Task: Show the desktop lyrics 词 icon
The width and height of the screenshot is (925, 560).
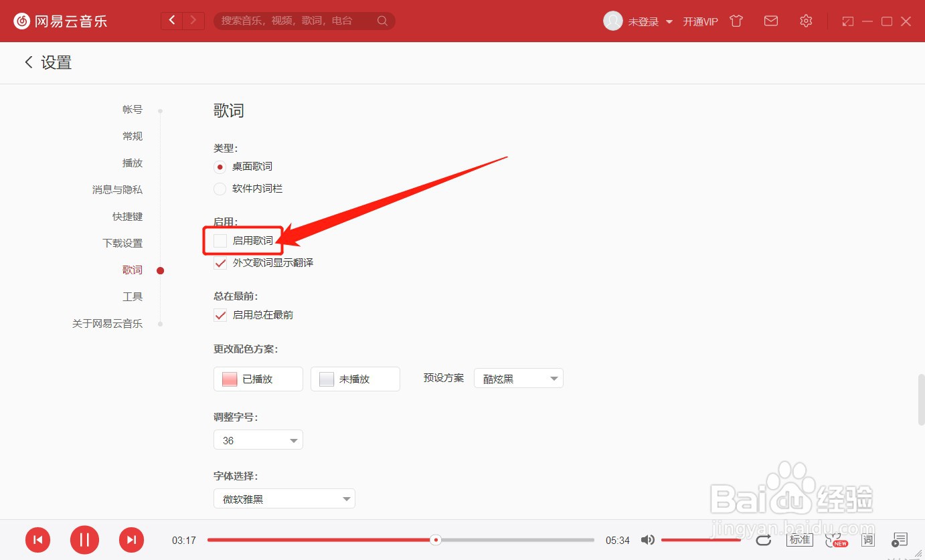Action: [x=867, y=540]
